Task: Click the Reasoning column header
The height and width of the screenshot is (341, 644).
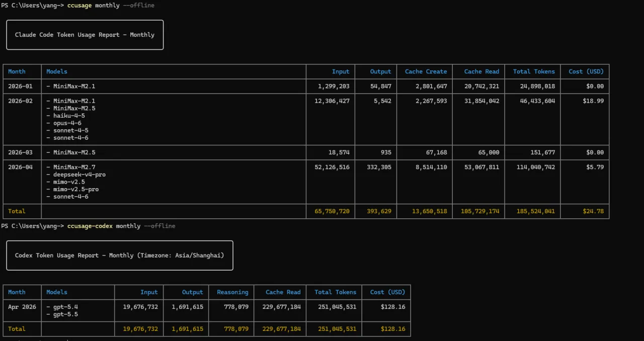Action: point(232,292)
